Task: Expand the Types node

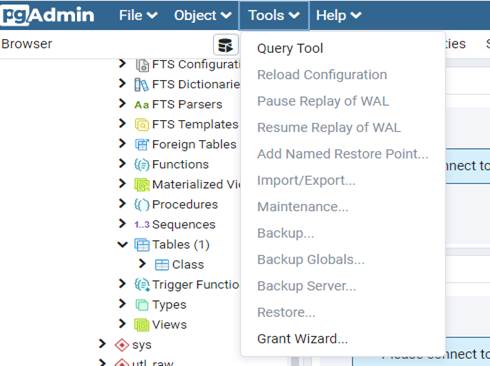Action: click(x=122, y=304)
